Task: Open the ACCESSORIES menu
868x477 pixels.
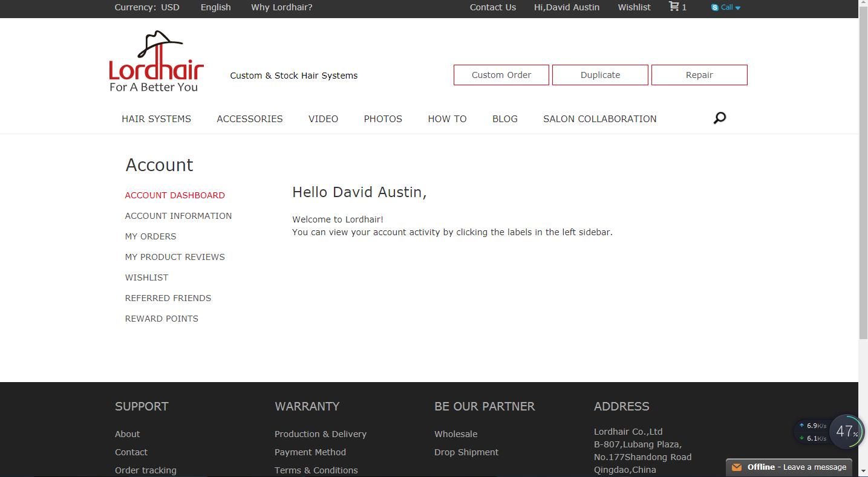Action: [250, 118]
